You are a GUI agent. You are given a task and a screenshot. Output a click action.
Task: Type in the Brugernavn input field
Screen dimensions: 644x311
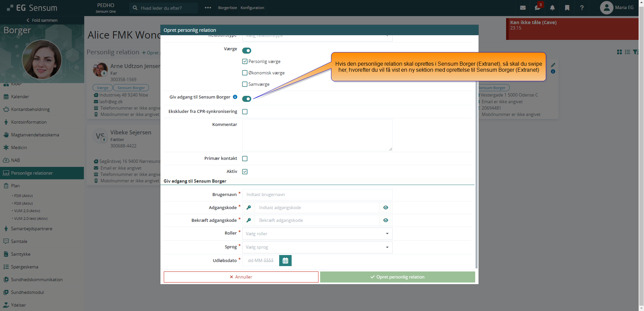[317, 195]
